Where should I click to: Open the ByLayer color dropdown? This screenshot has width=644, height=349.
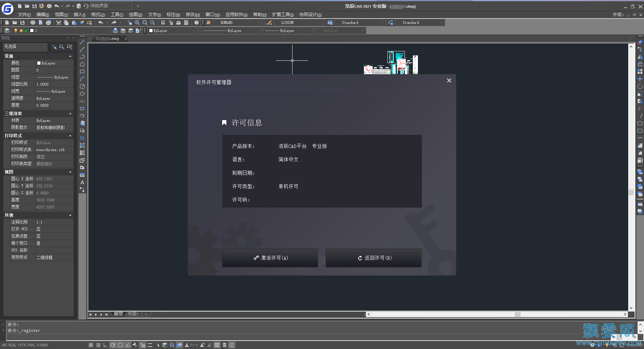point(172,31)
